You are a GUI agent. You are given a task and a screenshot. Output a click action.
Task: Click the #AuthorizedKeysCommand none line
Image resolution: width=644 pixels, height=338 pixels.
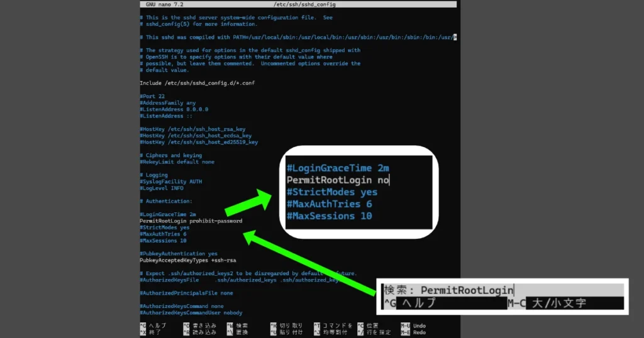coord(182,307)
